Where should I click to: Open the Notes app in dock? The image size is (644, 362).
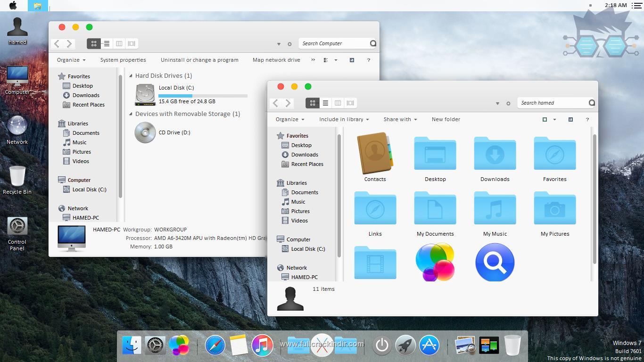[x=239, y=346]
